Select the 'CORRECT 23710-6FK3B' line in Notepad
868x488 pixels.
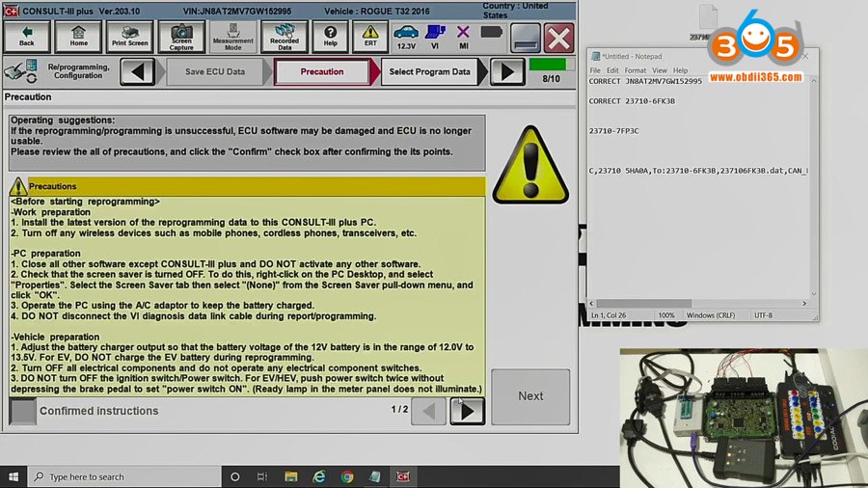[x=632, y=101]
